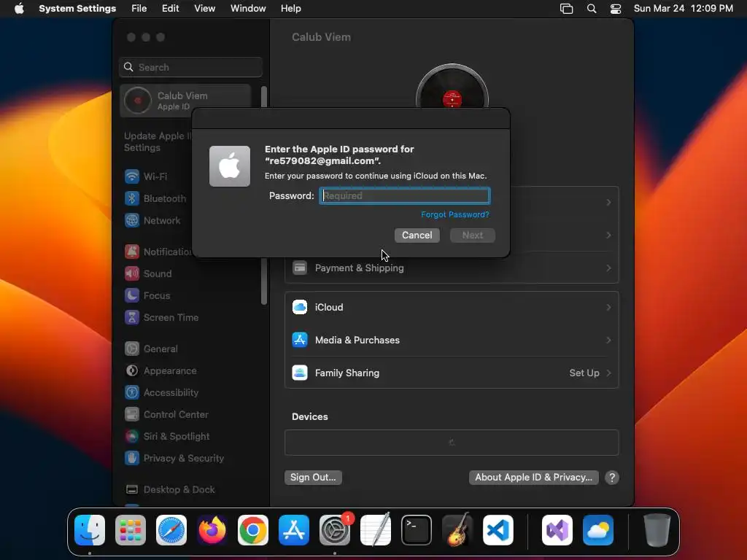Select Focus in sidebar
747x560 pixels.
(x=147, y=296)
